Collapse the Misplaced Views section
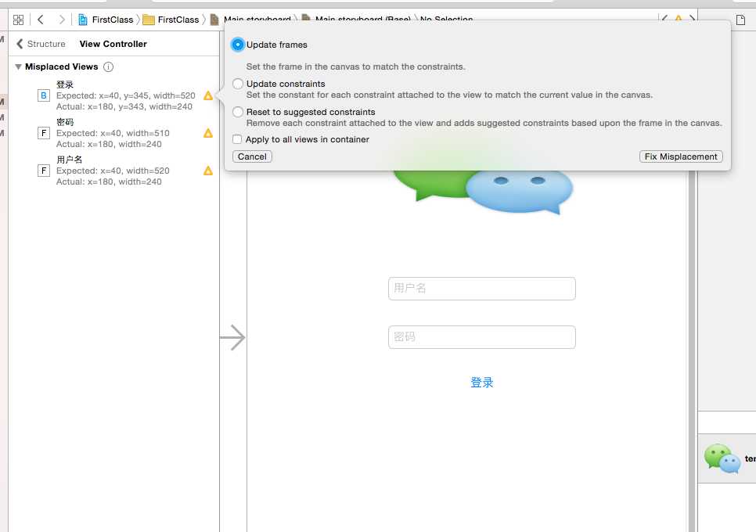756x532 pixels. (18, 67)
